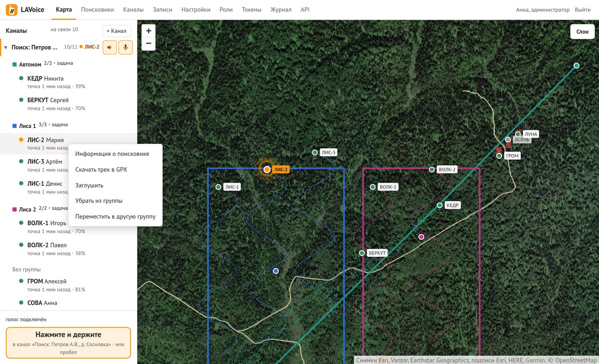Select the ВОЛК-1 marker on the map

[x=373, y=187]
